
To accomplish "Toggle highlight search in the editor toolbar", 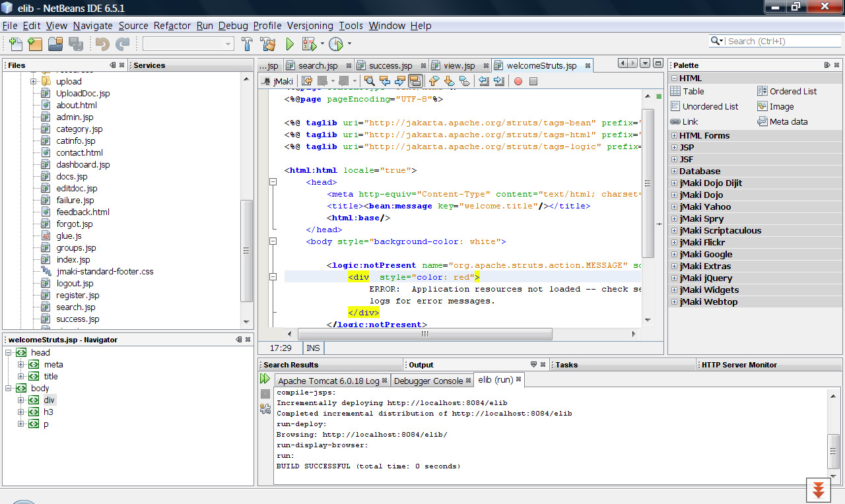I will (x=416, y=81).
